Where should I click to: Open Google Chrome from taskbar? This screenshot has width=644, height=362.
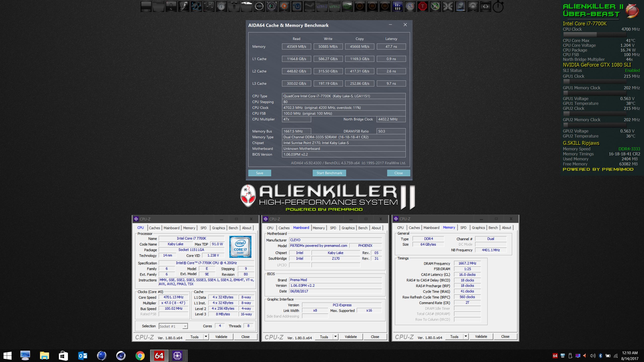tap(140, 356)
